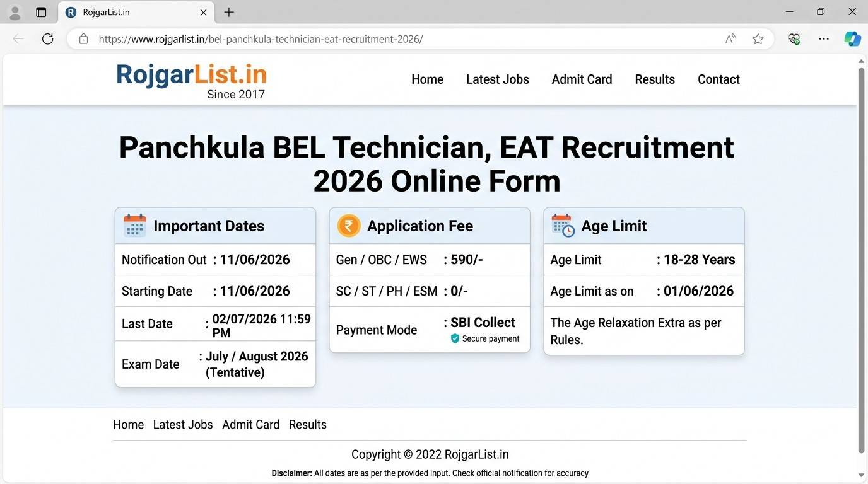This screenshot has width=868, height=484.
Task: Click the Age Relaxation Extra note
Action: pos(636,331)
